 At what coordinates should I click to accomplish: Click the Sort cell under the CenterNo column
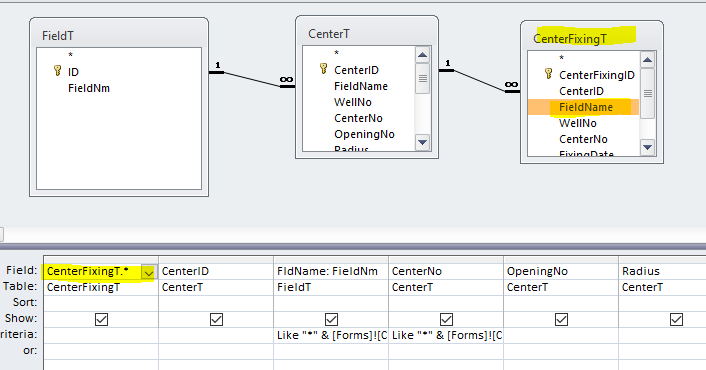[x=446, y=303]
